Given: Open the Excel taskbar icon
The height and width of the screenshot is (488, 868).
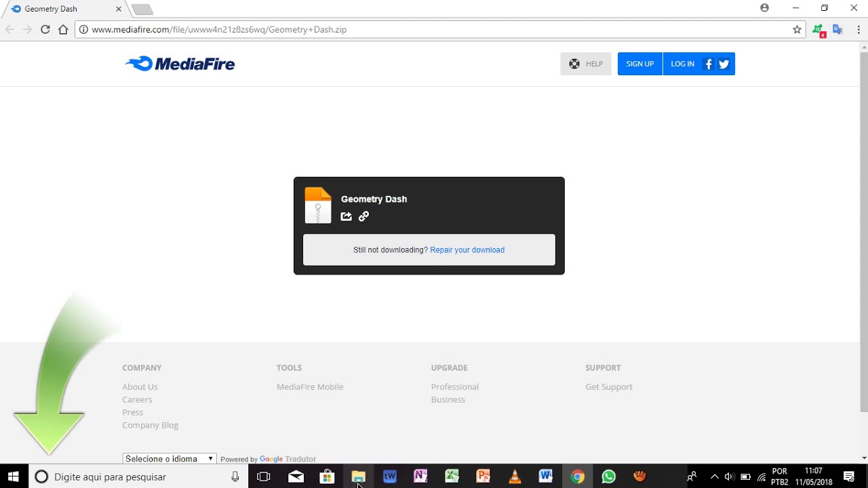Looking at the screenshot, I should click(x=452, y=476).
